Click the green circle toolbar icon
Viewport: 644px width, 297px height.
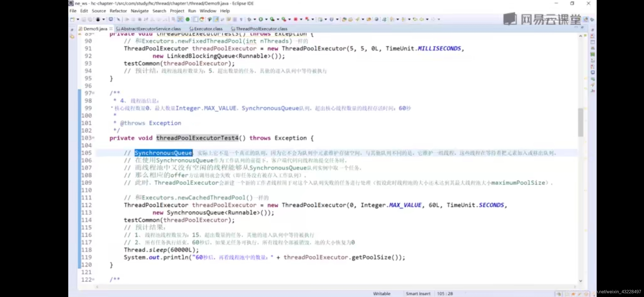(x=188, y=19)
